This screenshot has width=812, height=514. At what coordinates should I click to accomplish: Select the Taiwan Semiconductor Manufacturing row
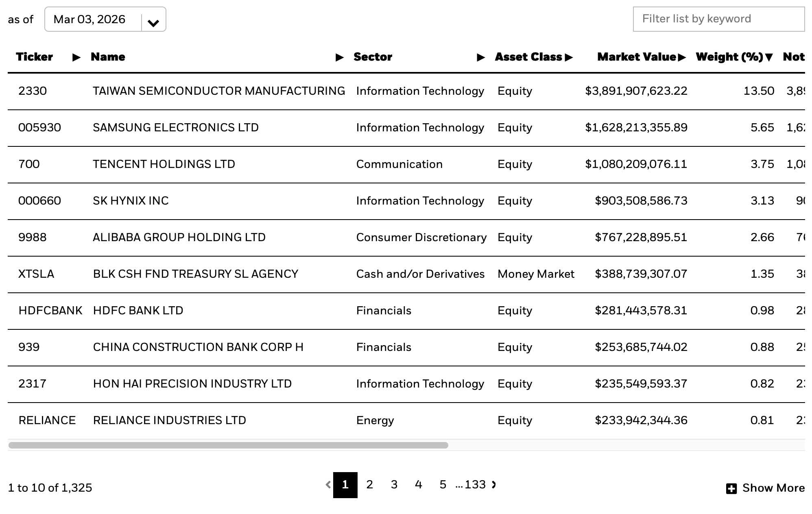click(x=219, y=91)
